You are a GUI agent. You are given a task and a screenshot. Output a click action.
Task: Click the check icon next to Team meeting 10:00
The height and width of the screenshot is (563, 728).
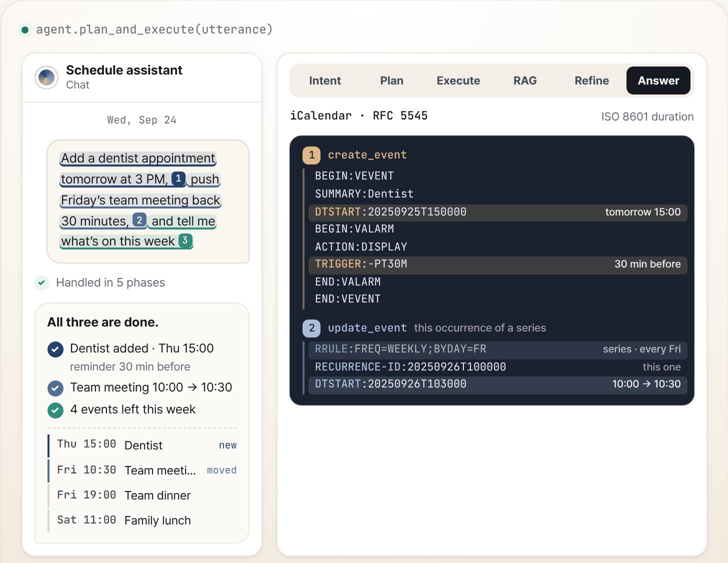click(55, 388)
